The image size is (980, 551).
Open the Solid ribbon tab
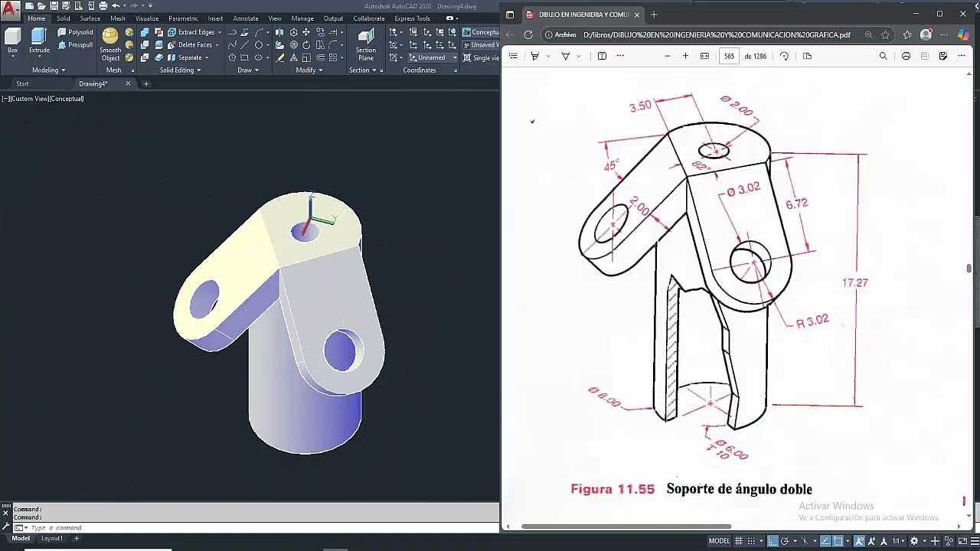pyautogui.click(x=64, y=18)
